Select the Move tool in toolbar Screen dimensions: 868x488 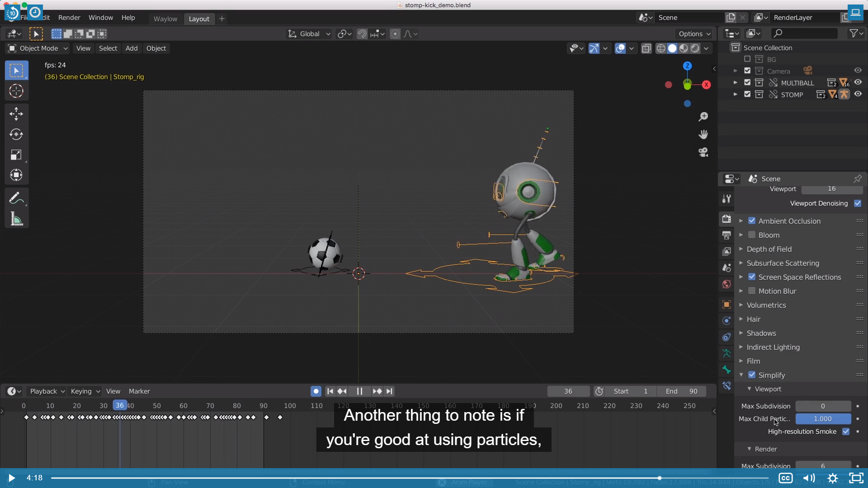tap(16, 113)
